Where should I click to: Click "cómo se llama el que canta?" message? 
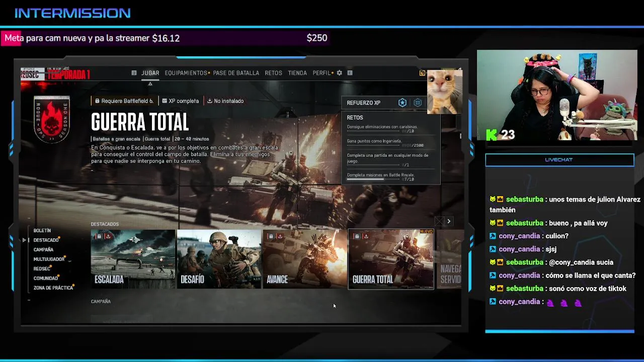click(591, 276)
